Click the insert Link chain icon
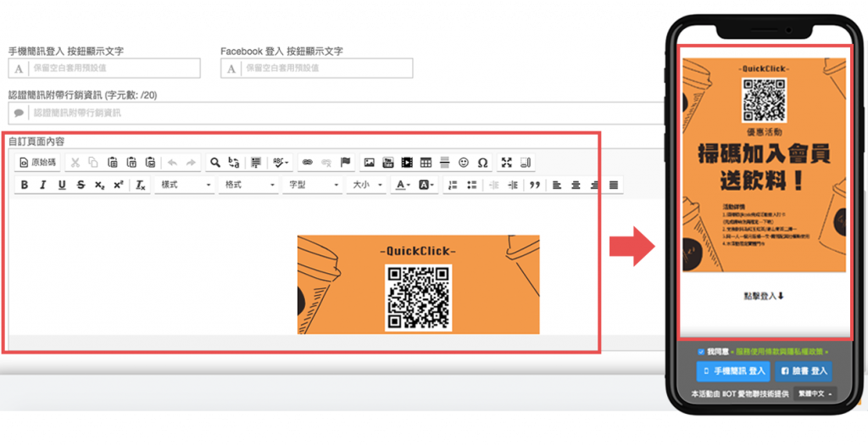 pyautogui.click(x=307, y=162)
